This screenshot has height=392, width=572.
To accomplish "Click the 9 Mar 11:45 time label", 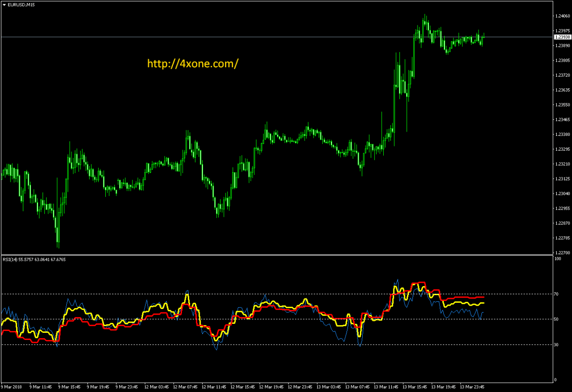I will [41, 387].
